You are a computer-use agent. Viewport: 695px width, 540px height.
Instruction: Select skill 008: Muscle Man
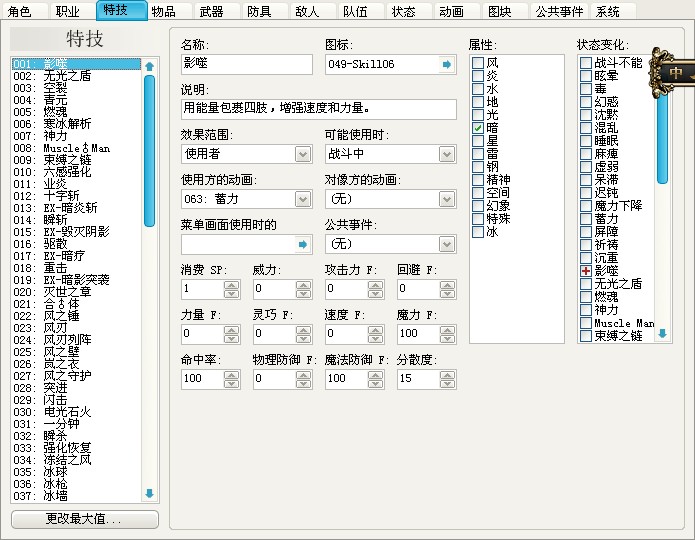[76, 148]
